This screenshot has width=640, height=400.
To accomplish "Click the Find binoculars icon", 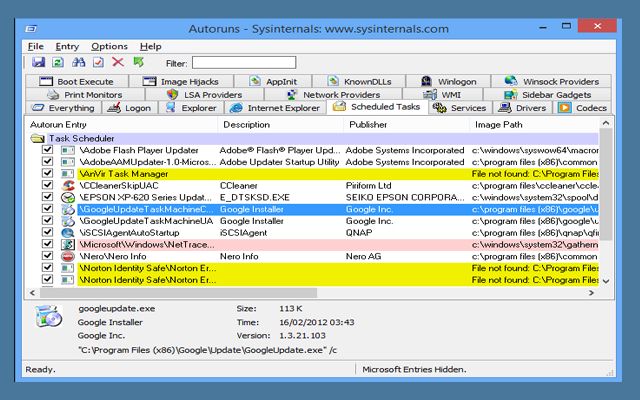I will click(x=78, y=62).
